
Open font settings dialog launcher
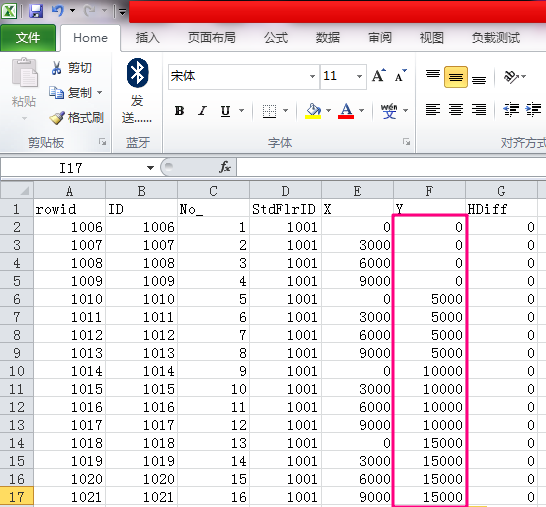pos(406,142)
